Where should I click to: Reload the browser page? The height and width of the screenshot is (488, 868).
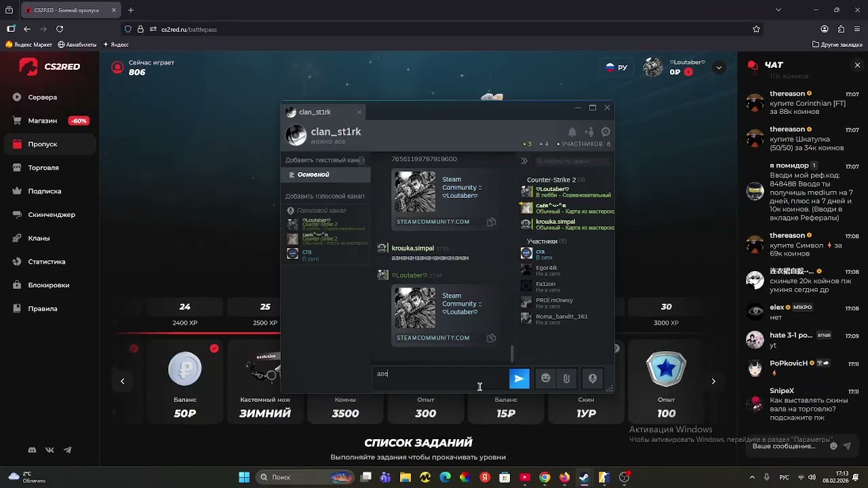coord(60,29)
